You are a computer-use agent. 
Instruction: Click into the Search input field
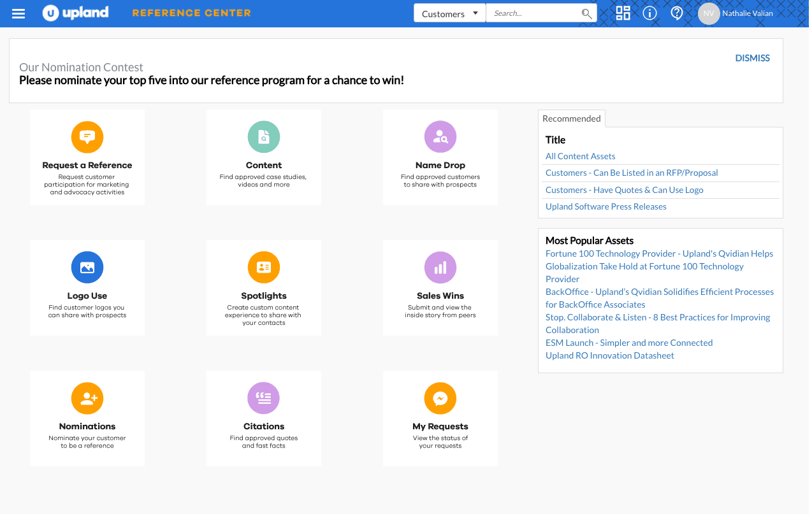pyautogui.click(x=534, y=13)
